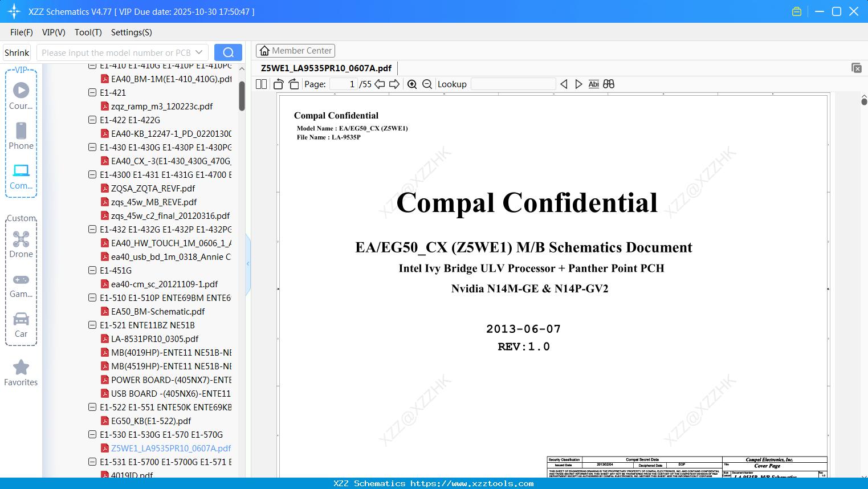Open the Game console category
The width and height of the screenshot is (868, 489).
(21, 285)
